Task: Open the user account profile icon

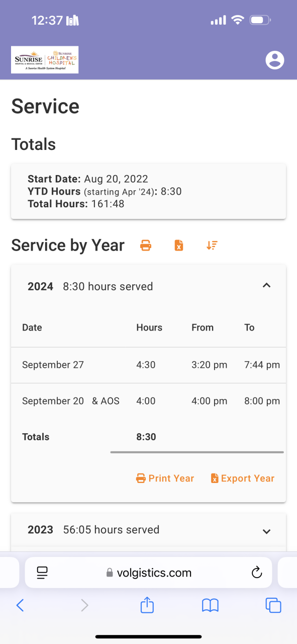Action: [274, 60]
